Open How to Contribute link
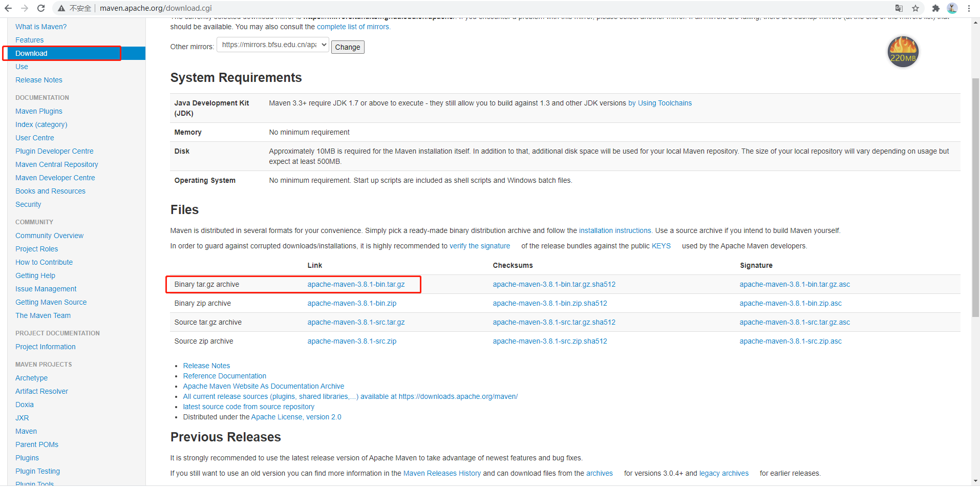This screenshot has width=980, height=488. [x=44, y=262]
